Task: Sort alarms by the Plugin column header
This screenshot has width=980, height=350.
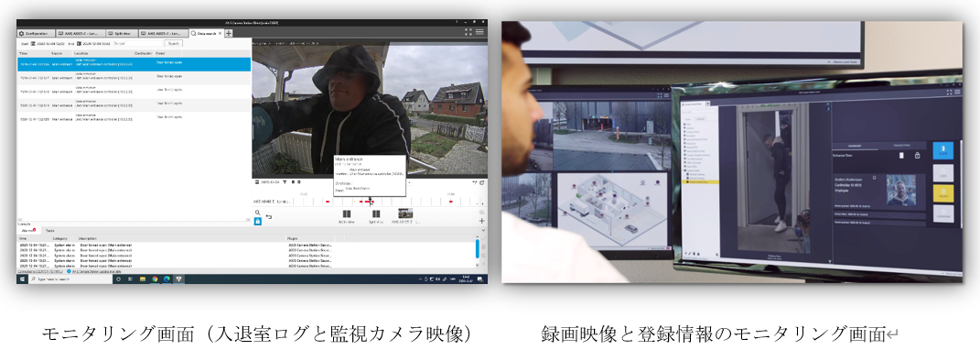Action: (x=292, y=238)
